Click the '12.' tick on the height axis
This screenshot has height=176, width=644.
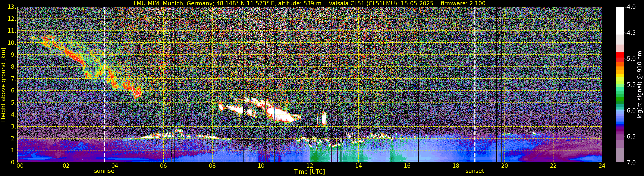pyautogui.click(x=12, y=19)
